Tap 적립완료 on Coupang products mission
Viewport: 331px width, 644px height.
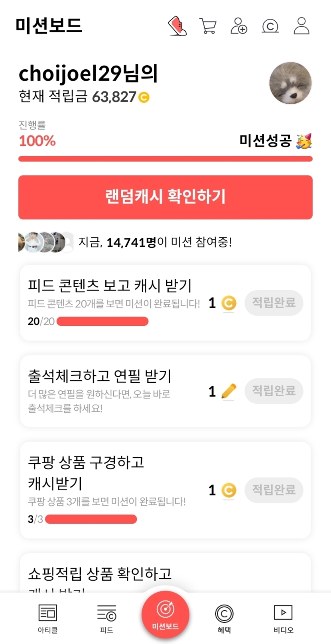tap(274, 489)
